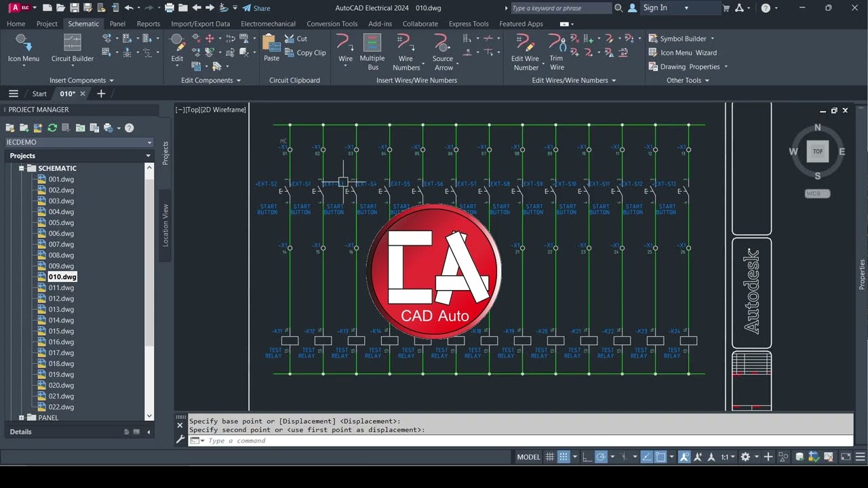Open the annotation scale 1:1 dropdown
Screen dimensions: 868x488
pyautogui.click(x=728, y=457)
